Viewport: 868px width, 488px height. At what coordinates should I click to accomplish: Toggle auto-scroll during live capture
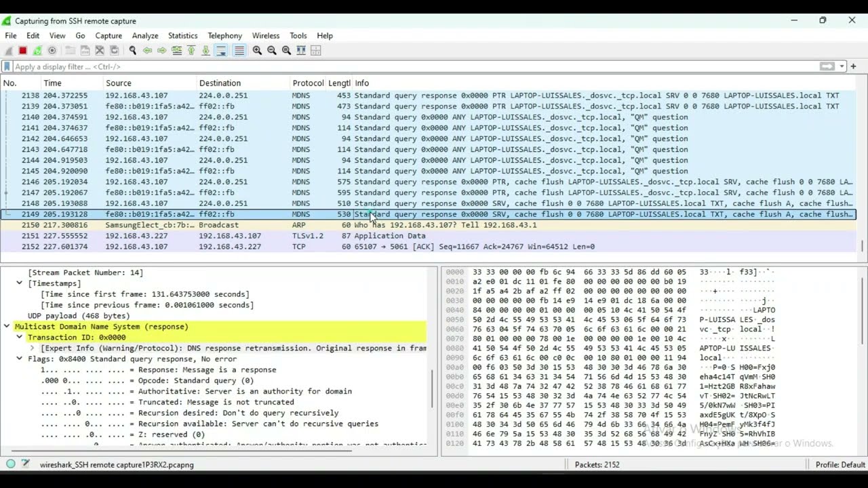pyautogui.click(x=220, y=50)
